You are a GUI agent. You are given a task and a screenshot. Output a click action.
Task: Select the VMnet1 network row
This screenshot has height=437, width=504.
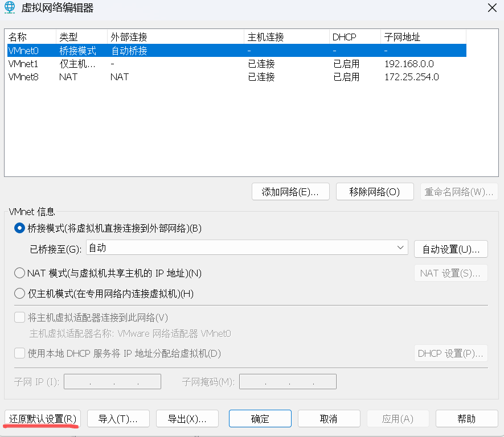(x=236, y=64)
